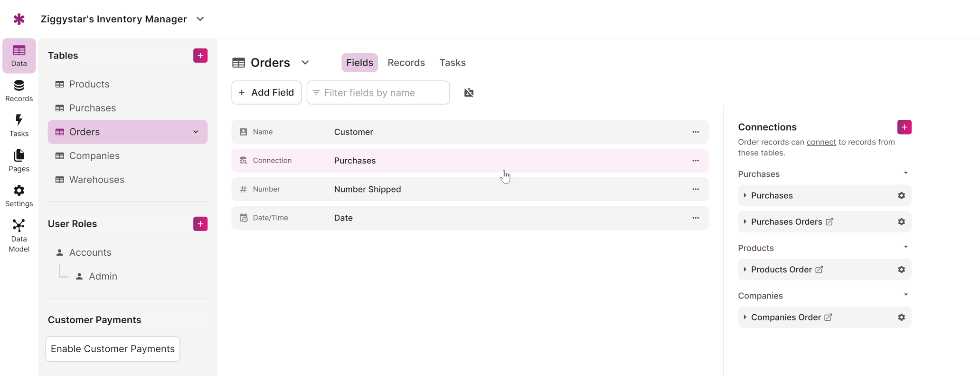Switch to the Records tab
980x376 pixels.
pyautogui.click(x=406, y=63)
